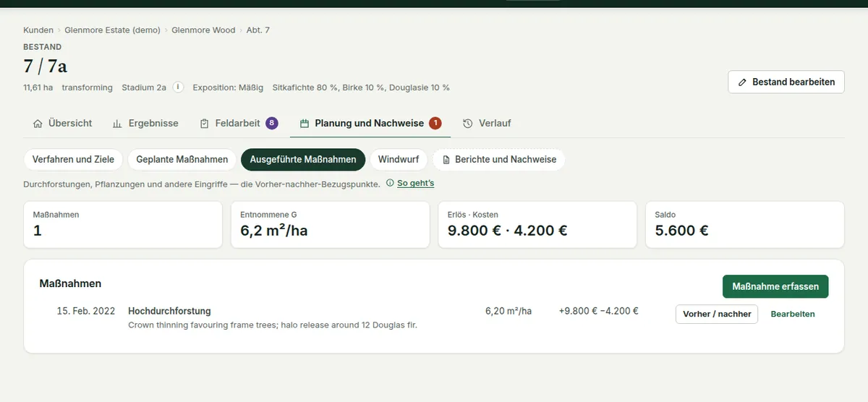868x402 pixels.
Task: Click the Entnommene G card
Action: point(330,225)
